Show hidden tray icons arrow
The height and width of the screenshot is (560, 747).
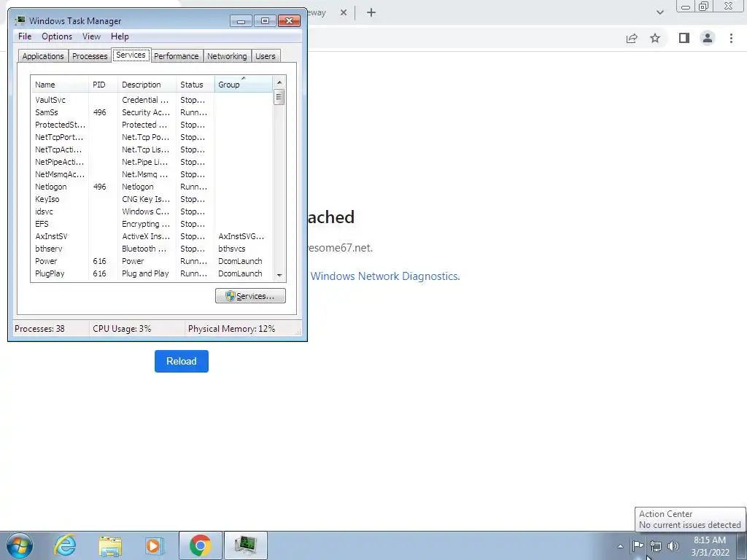pos(620,546)
